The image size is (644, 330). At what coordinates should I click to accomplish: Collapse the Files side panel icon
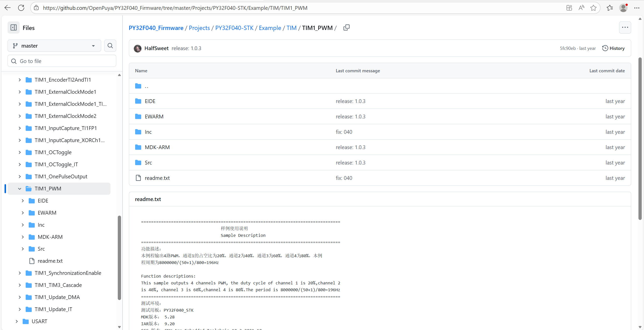[x=14, y=28]
